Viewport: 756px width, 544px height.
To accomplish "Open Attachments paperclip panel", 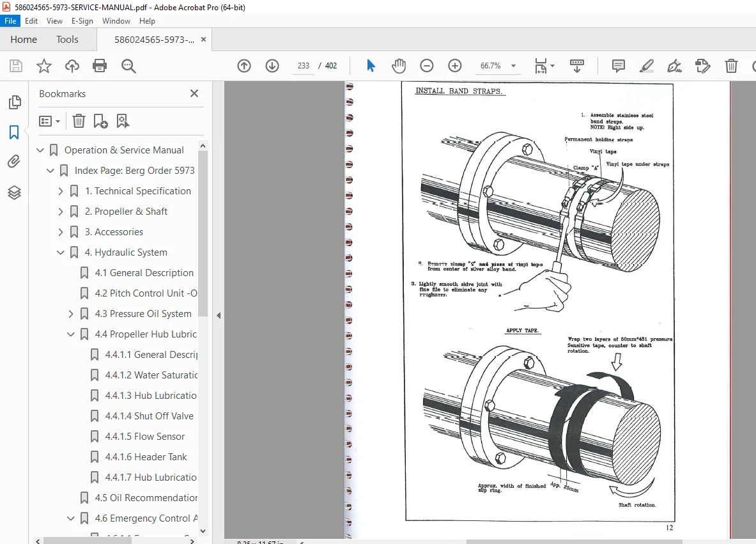I will [x=14, y=162].
